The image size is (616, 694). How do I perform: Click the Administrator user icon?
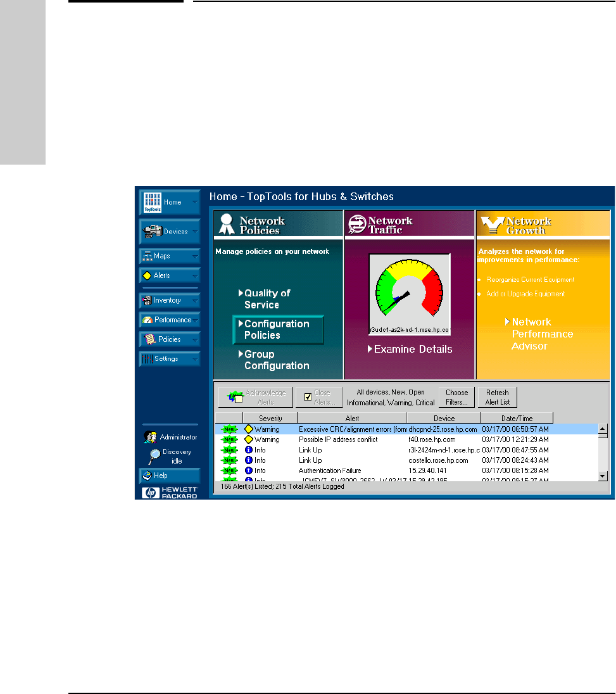151,436
